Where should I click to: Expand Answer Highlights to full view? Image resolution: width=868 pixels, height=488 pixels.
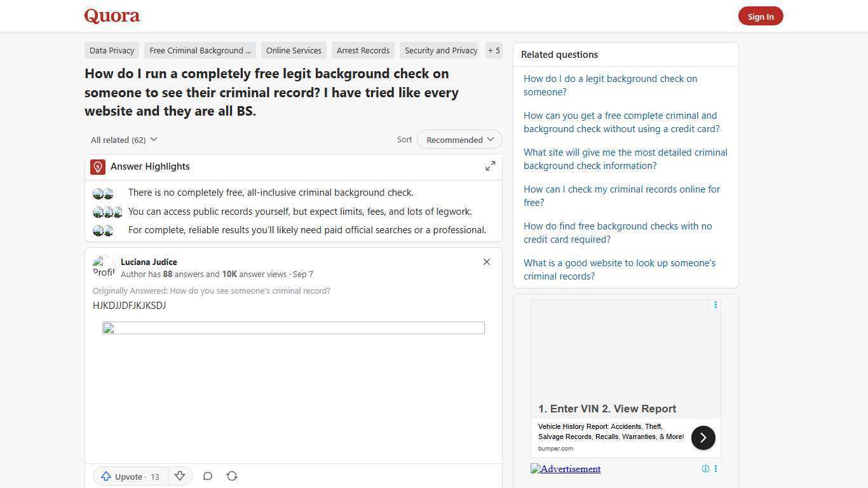click(x=490, y=165)
